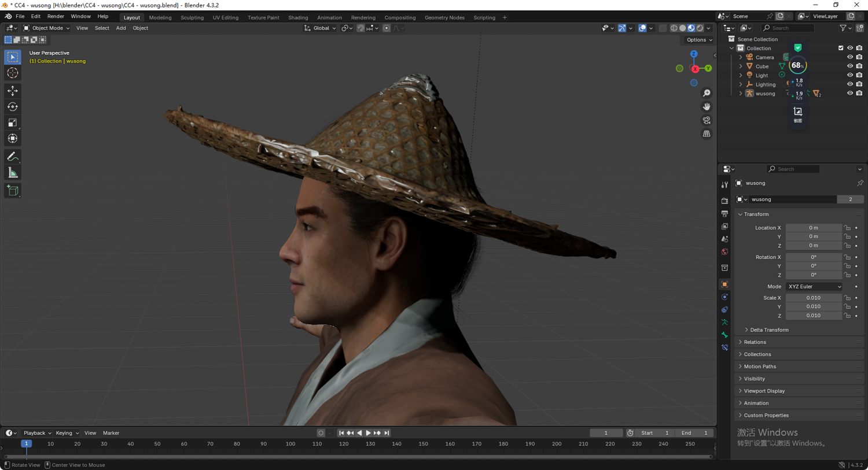Screen dimensions: 868x470
Task: Select the Scale tool
Action: [13, 123]
